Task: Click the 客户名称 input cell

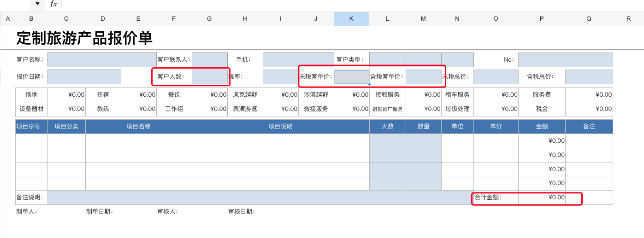Action: point(102,60)
